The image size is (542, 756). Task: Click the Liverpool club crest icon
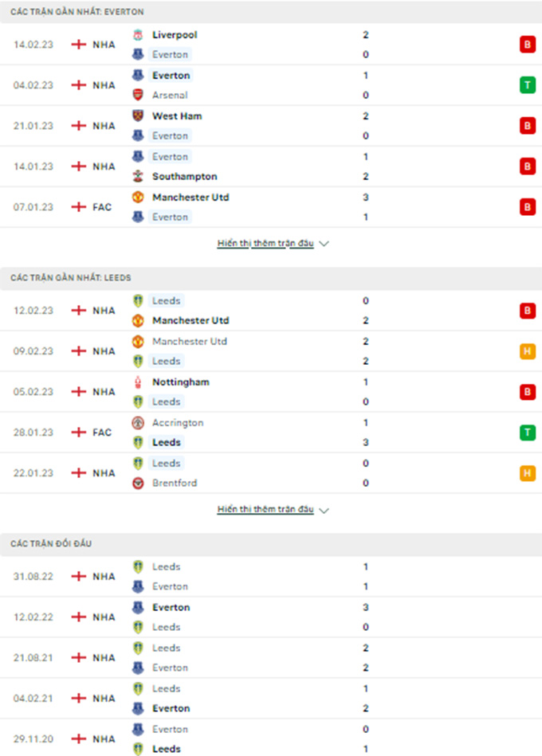point(138,35)
